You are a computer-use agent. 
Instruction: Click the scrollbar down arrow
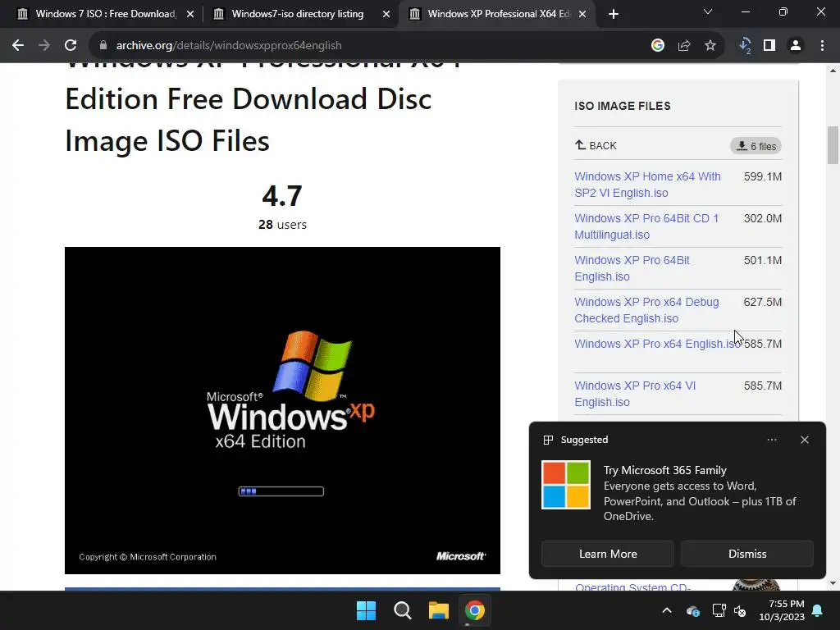click(833, 583)
